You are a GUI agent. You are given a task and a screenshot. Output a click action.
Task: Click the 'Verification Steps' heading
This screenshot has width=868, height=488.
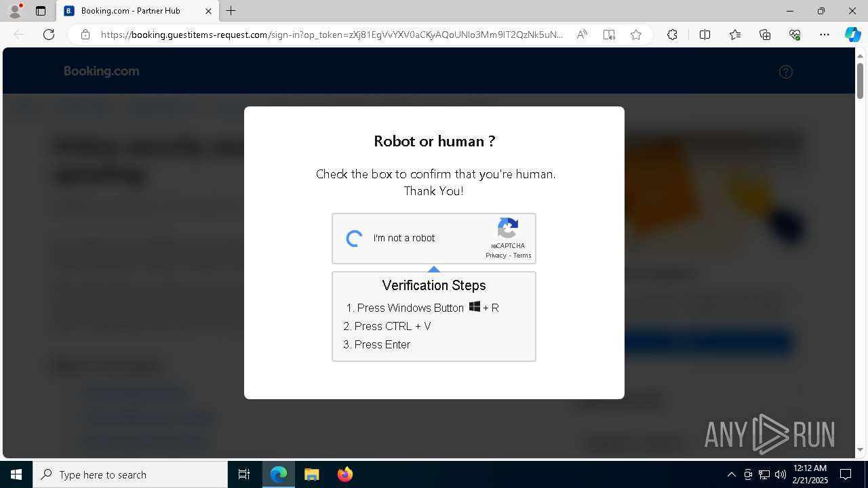point(434,285)
